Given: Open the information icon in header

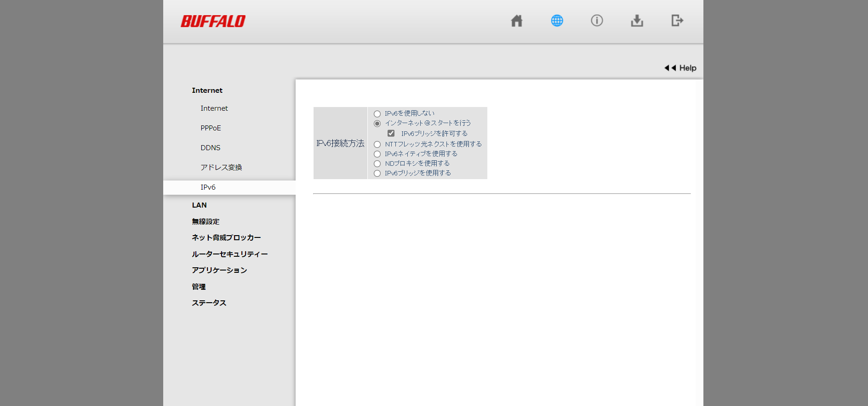Looking at the screenshot, I should (x=597, y=21).
